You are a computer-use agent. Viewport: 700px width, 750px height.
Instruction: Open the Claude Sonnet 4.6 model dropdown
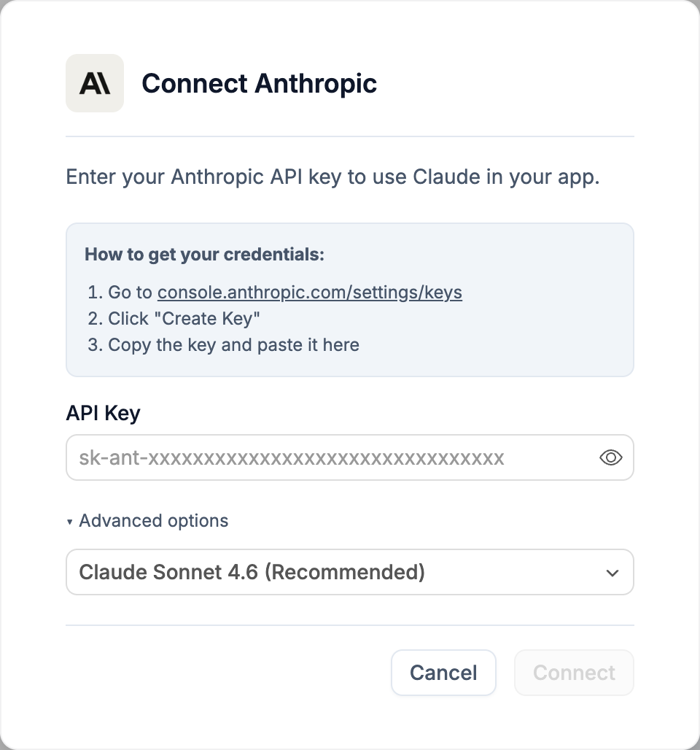349,572
